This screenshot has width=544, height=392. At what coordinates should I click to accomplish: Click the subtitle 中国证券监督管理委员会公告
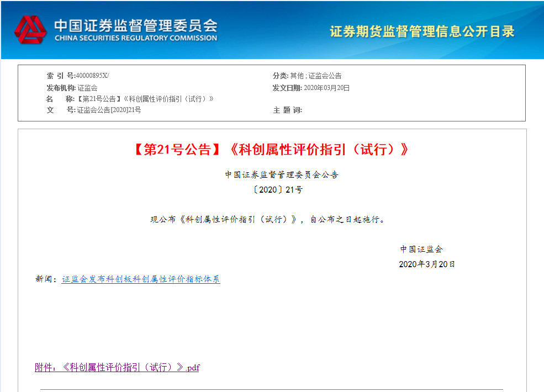click(281, 174)
